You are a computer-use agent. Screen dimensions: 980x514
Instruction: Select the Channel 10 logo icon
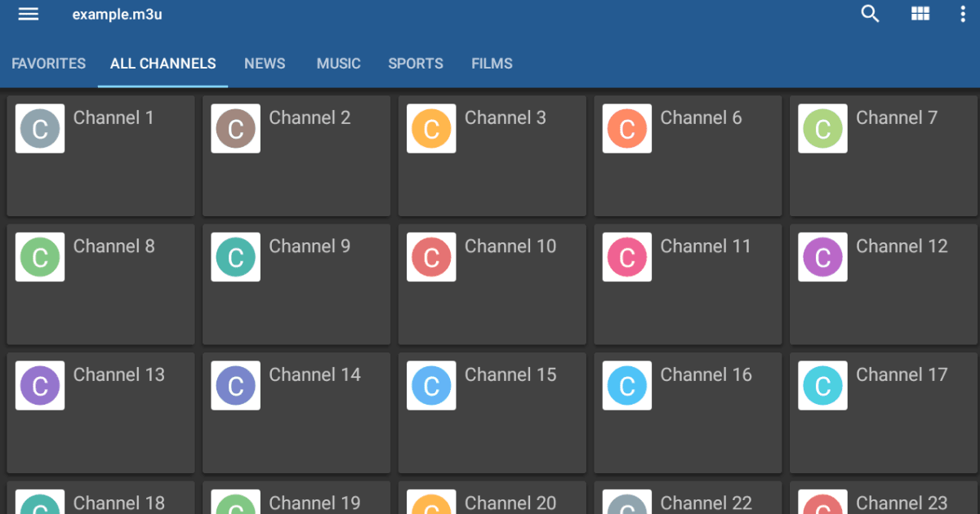pyautogui.click(x=430, y=257)
